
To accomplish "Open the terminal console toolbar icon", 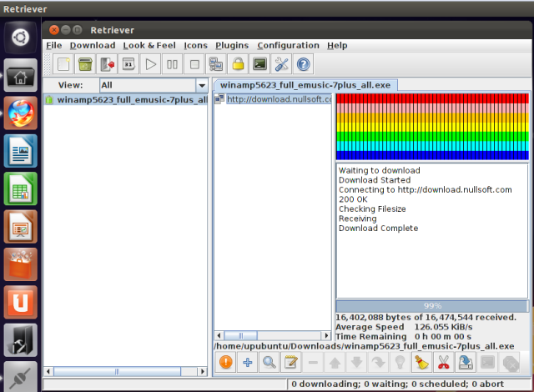I will point(259,64).
